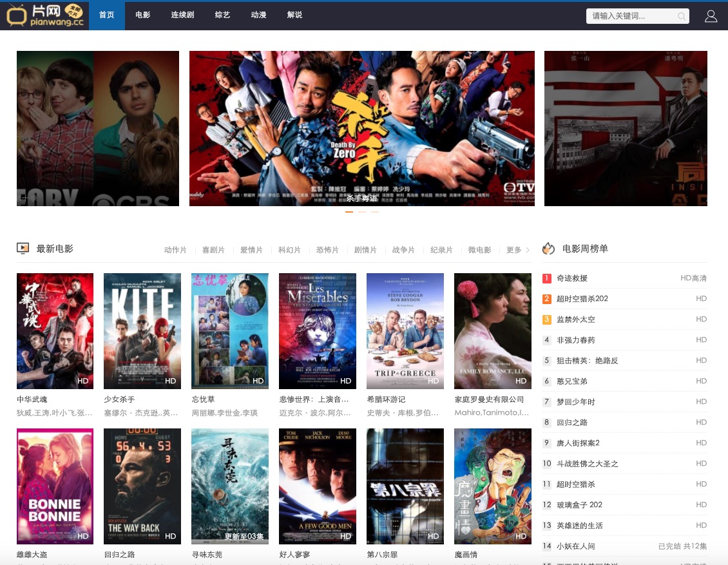Open the Death By Zero center banner

(361, 129)
